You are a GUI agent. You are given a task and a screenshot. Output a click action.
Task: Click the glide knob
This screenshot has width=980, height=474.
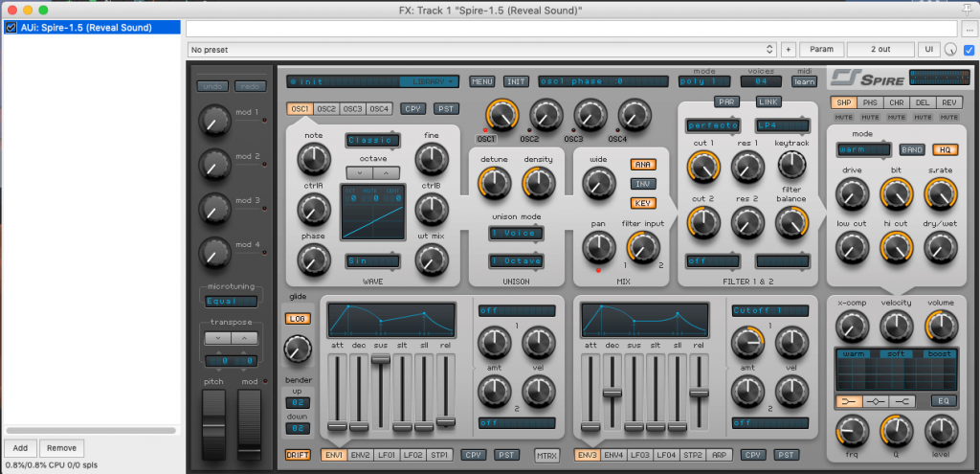(298, 349)
